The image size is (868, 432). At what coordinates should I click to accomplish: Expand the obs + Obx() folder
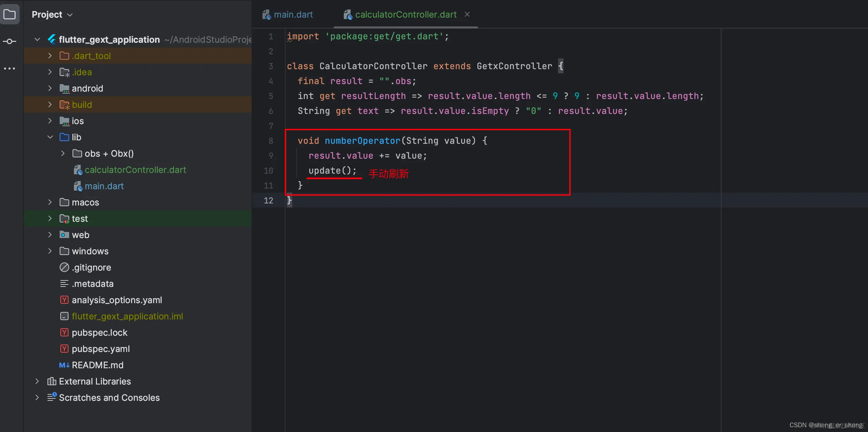click(x=63, y=154)
